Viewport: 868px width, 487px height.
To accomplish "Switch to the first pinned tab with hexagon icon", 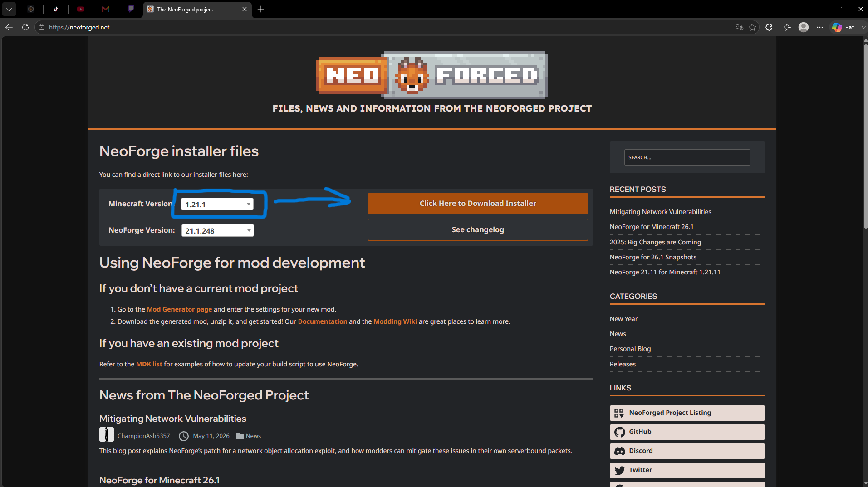I will (31, 9).
